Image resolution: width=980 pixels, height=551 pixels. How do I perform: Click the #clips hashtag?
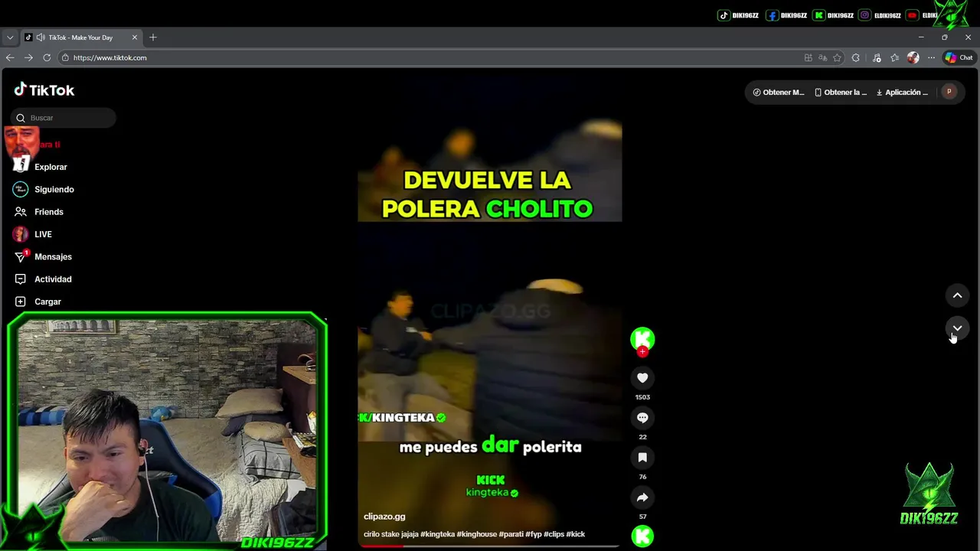[554, 534]
